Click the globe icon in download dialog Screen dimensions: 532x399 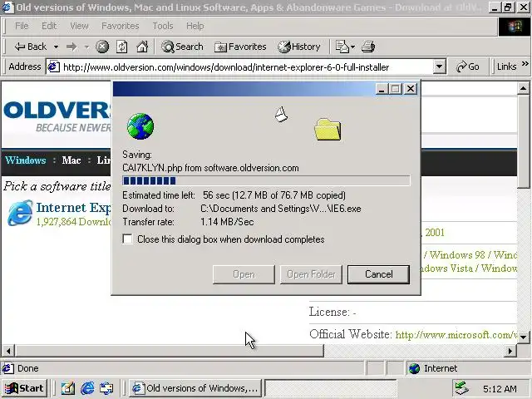(x=140, y=126)
